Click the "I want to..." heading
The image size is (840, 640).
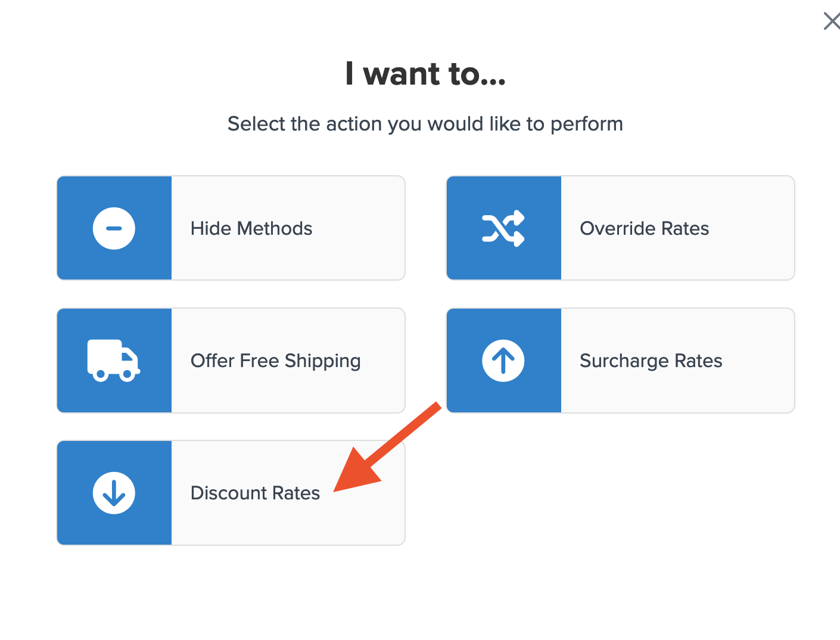click(425, 74)
